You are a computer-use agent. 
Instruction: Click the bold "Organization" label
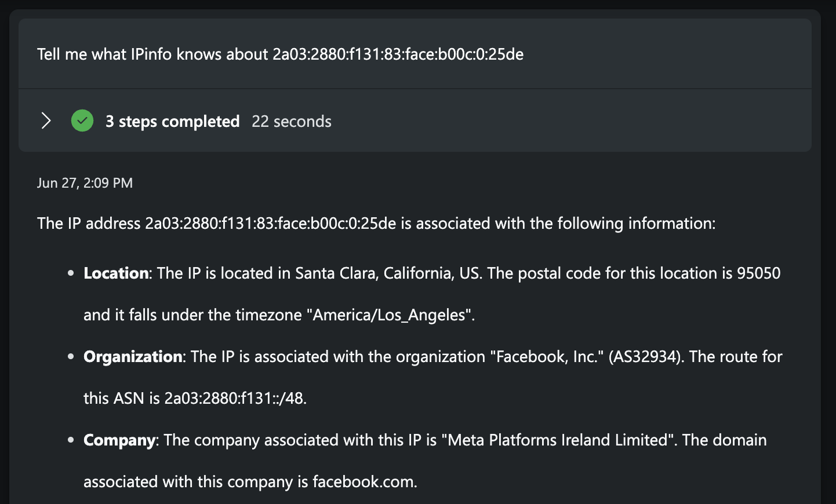tap(133, 356)
